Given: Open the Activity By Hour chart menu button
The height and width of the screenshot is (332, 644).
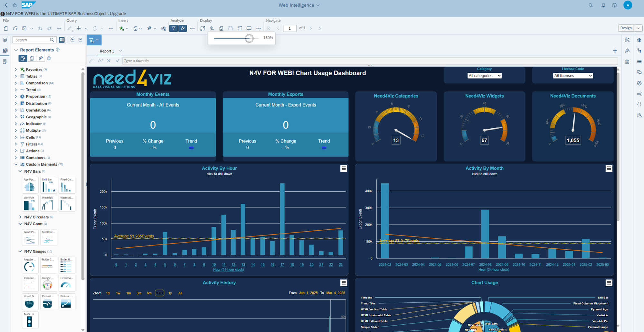Looking at the screenshot, I should [x=344, y=168].
